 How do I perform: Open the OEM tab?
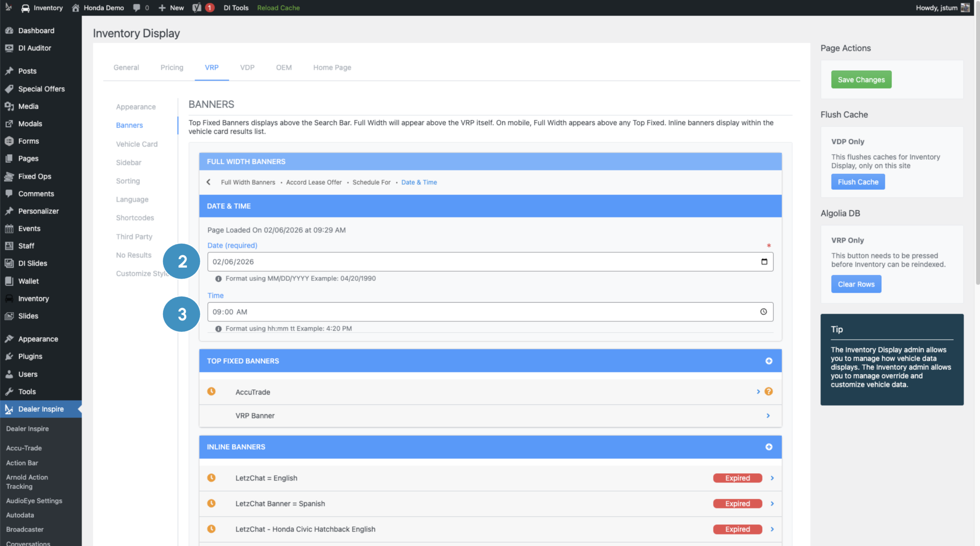click(x=284, y=67)
